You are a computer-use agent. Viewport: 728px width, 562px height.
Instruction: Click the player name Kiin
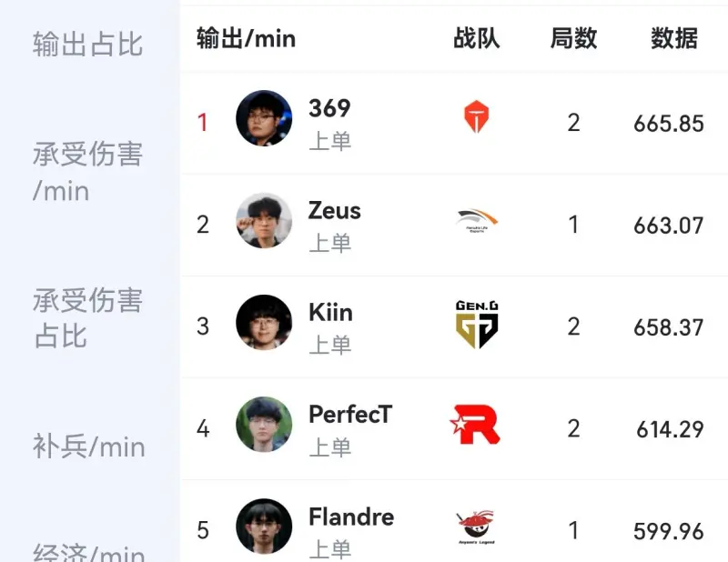[x=330, y=312]
